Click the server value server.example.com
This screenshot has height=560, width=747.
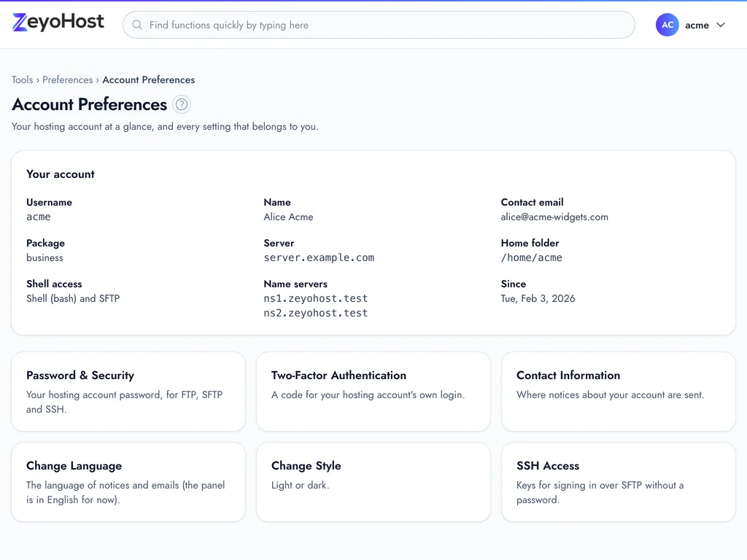coord(320,257)
